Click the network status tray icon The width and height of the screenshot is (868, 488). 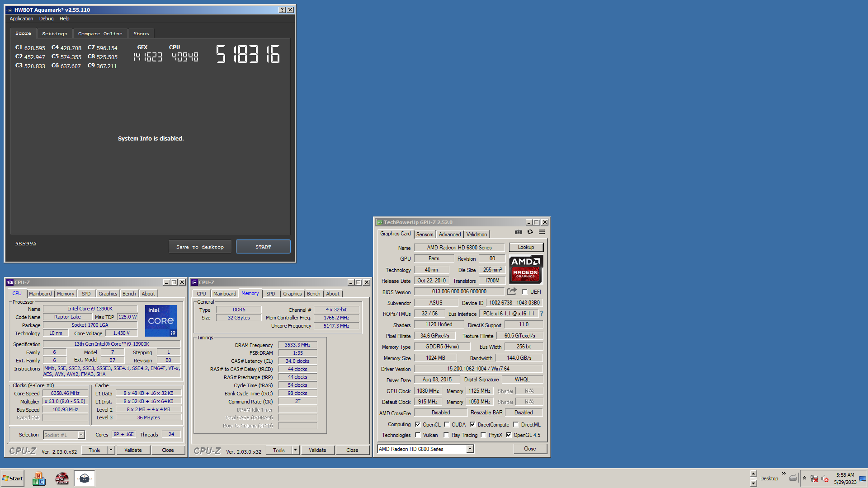click(814, 479)
